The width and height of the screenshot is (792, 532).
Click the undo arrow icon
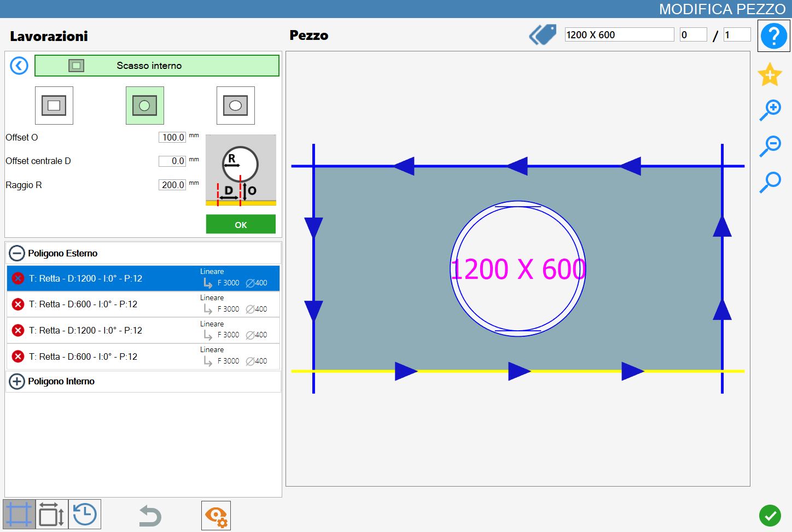coord(150,516)
